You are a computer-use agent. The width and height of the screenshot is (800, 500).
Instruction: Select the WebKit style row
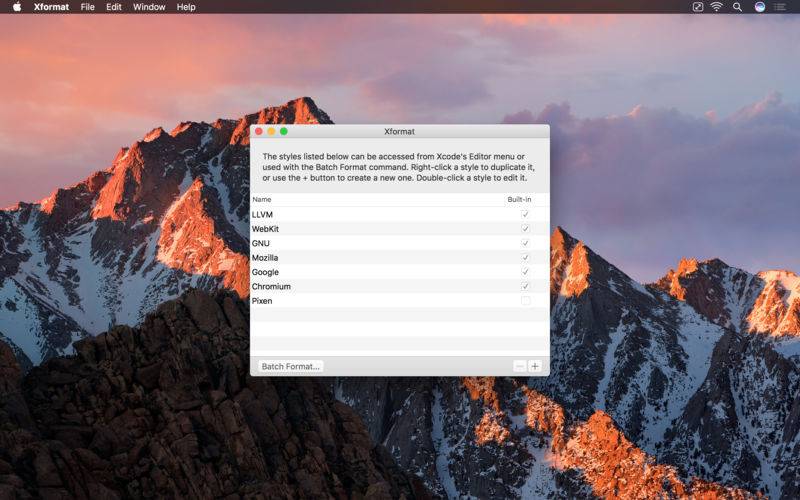point(399,229)
